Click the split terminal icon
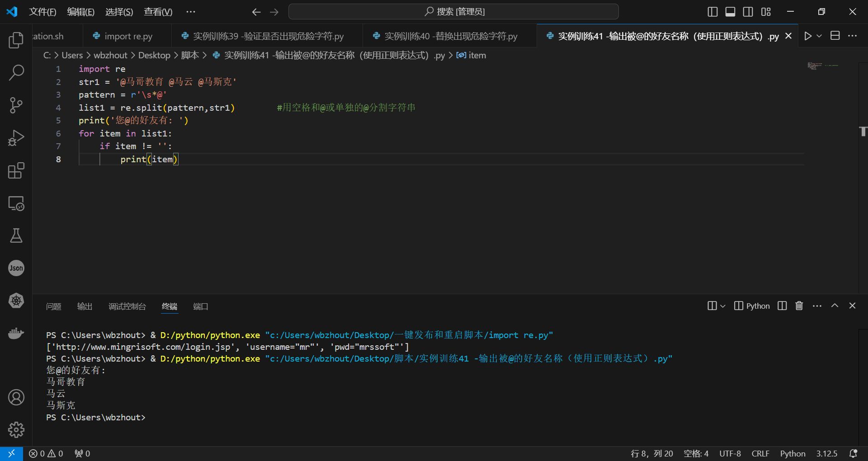 (x=782, y=306)
